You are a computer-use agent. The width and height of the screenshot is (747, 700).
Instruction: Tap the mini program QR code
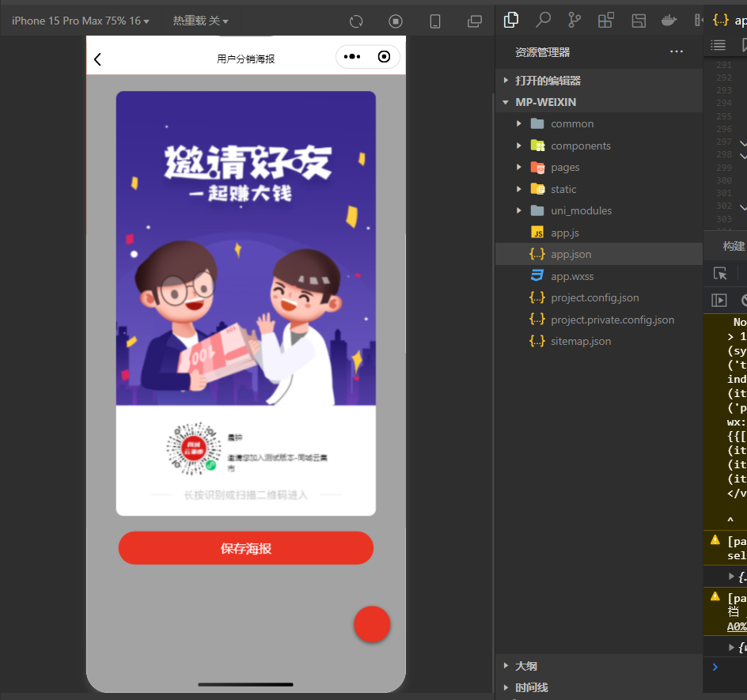[x=193, y=448]
